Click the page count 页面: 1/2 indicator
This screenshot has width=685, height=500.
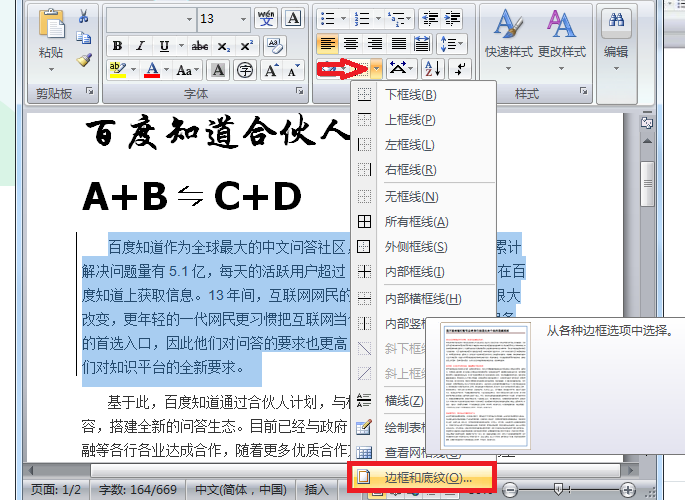56,490
